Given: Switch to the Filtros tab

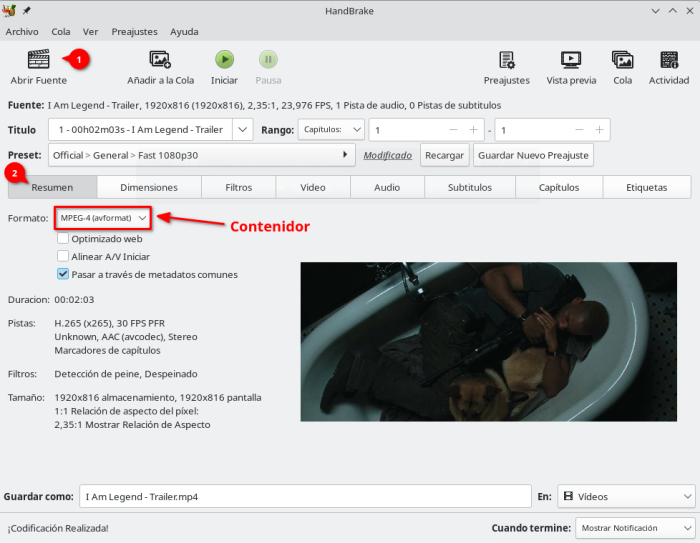Looking at the screenshot, I should (238, 187).
